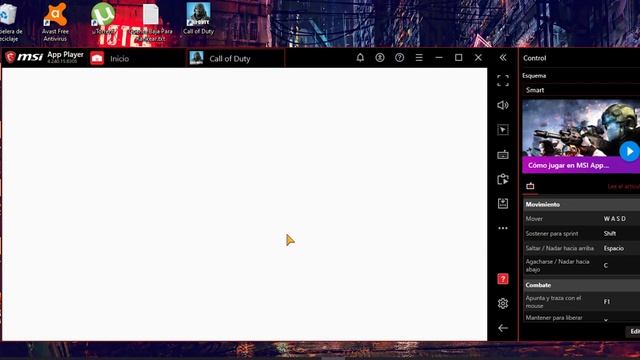Open the hamburger menu in title bar
This screenshot has width=640, height=360.
tap(419, 58)
